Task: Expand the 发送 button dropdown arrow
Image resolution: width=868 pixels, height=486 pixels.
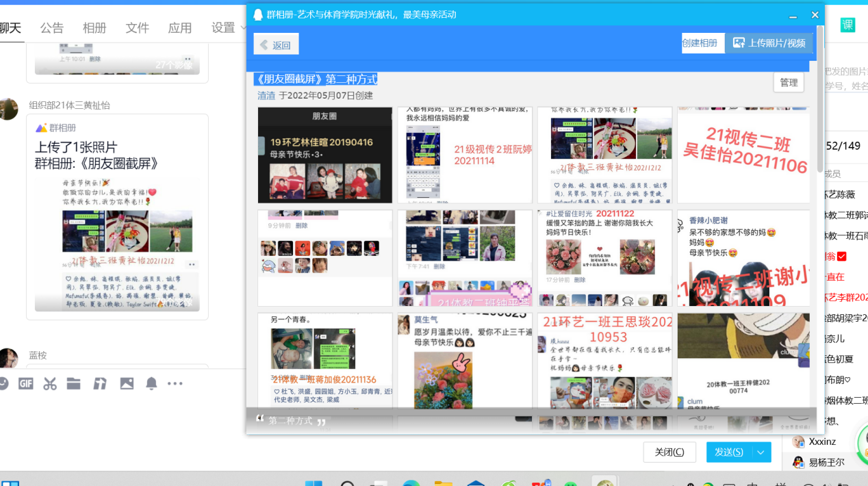Action: [761, 452]
